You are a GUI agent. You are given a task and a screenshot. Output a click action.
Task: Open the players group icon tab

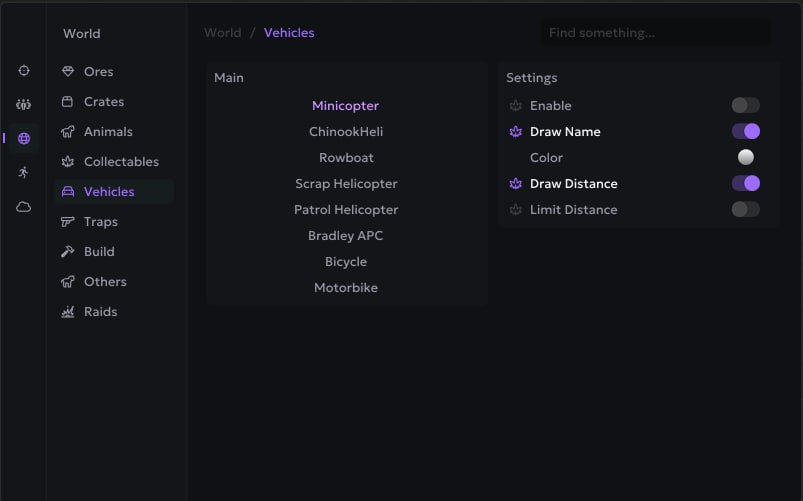24,104
